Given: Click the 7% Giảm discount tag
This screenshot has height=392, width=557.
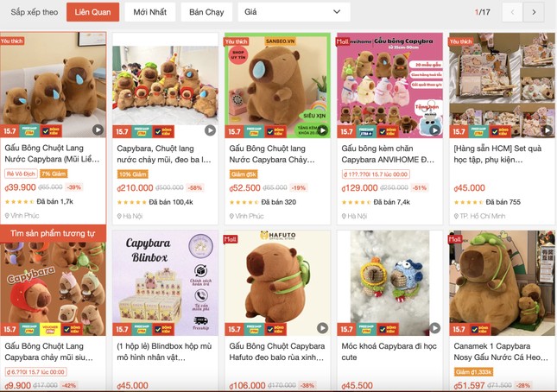Looking at the screenshot, I should [54, 174].
